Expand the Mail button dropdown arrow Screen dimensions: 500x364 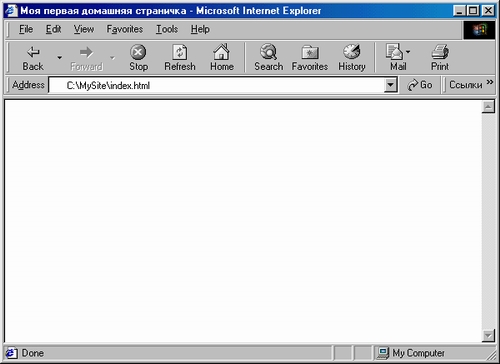[x=408, y=52]
